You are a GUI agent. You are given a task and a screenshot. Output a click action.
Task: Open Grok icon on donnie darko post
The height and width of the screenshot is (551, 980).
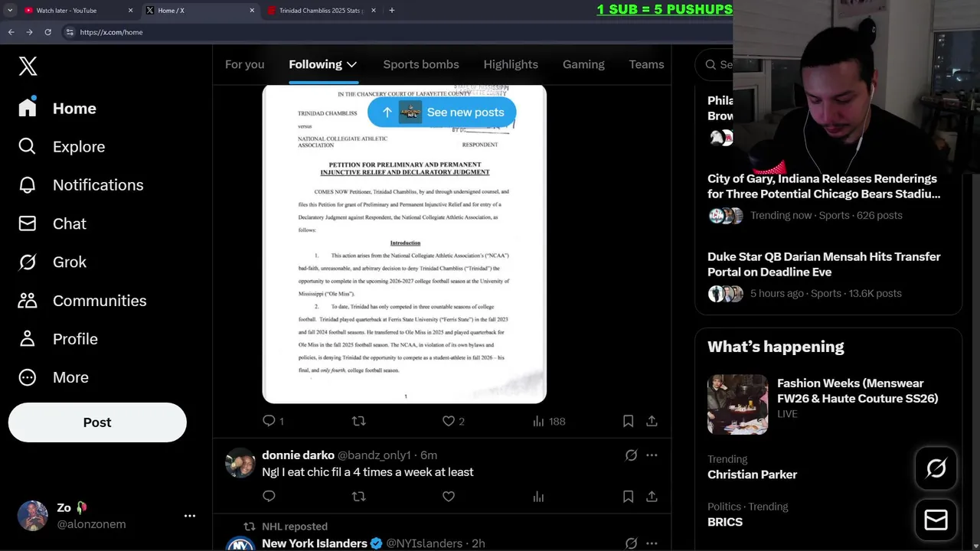tap(631, 455)
